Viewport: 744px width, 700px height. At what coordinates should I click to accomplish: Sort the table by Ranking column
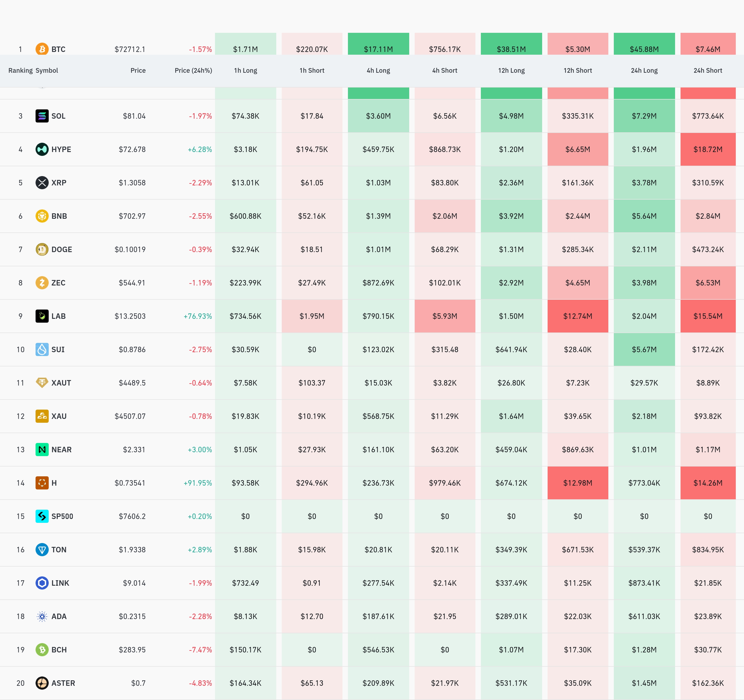click(21, 70)
